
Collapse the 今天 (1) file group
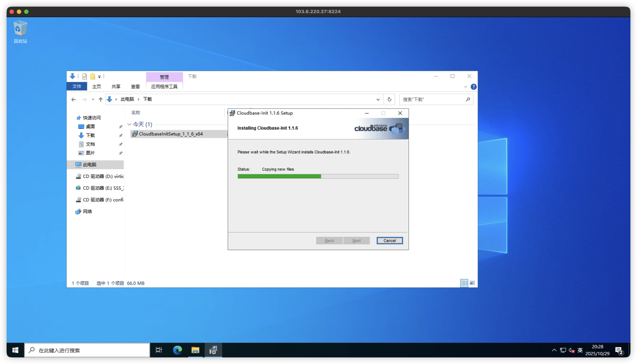click(x=129, y=125)
